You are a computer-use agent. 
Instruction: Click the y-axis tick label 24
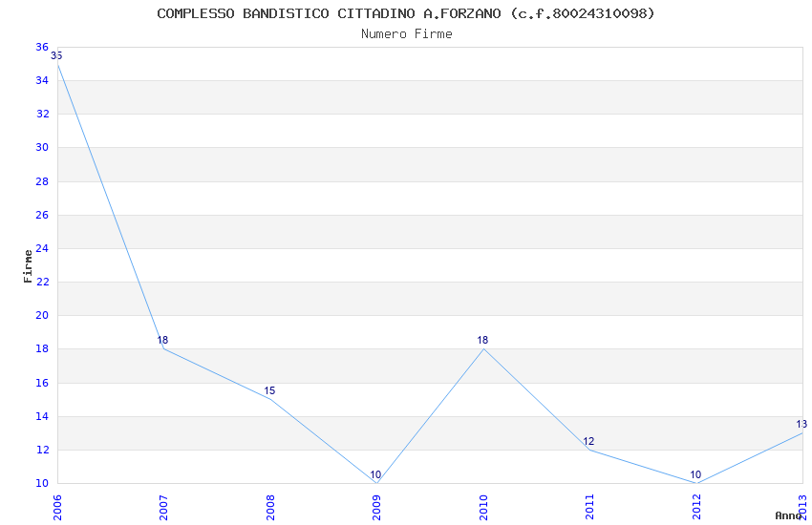[x=42, y=248]
